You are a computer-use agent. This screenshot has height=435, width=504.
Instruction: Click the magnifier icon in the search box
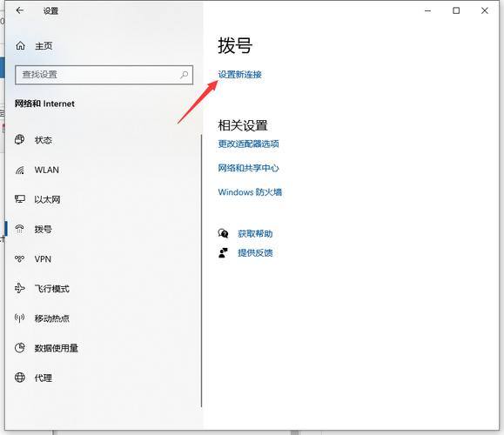click(x=185, y=75)
